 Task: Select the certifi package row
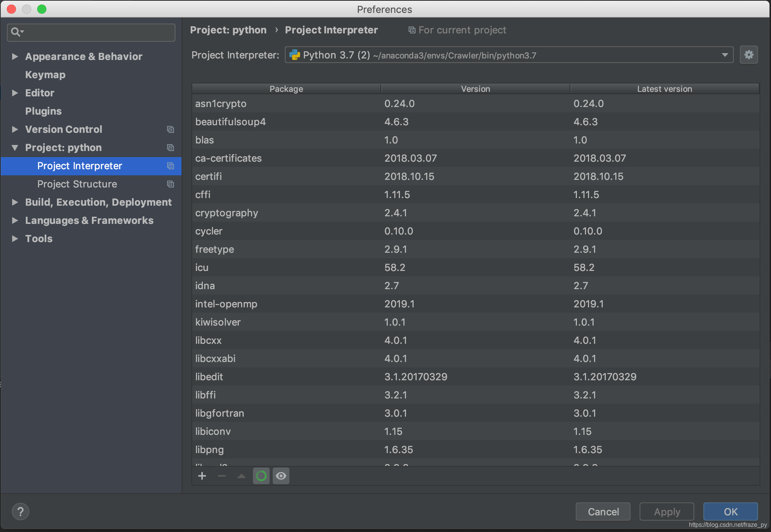(x=476, y=176)
